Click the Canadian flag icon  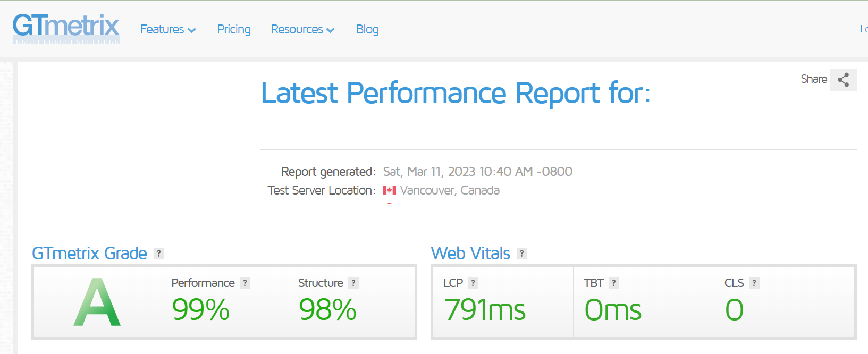click(389, 190)
